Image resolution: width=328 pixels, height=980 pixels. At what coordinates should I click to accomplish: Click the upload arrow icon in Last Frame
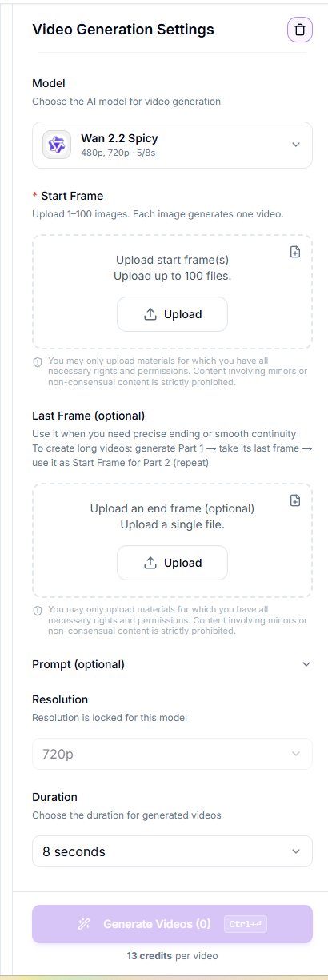(x=150, y=563)
